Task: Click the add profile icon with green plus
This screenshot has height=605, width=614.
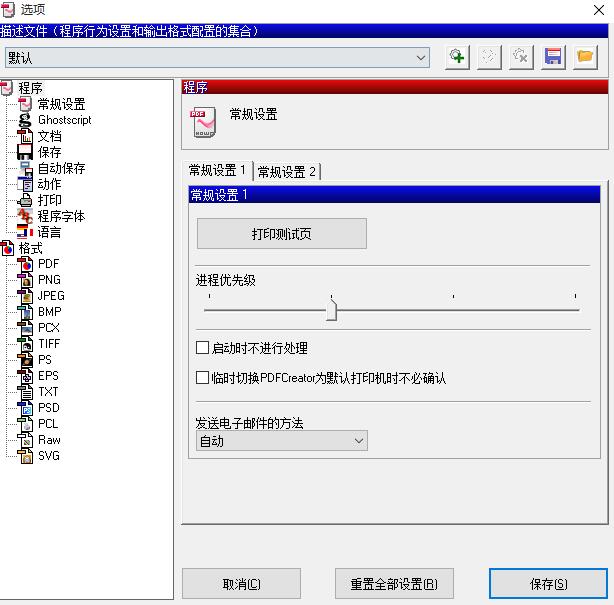Action: coord(457,57)
